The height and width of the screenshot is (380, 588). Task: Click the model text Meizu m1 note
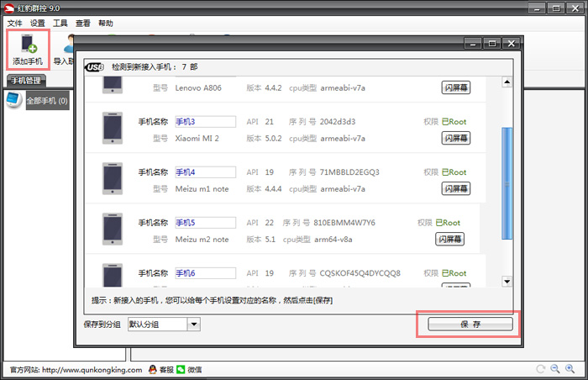tap(202, 189)
